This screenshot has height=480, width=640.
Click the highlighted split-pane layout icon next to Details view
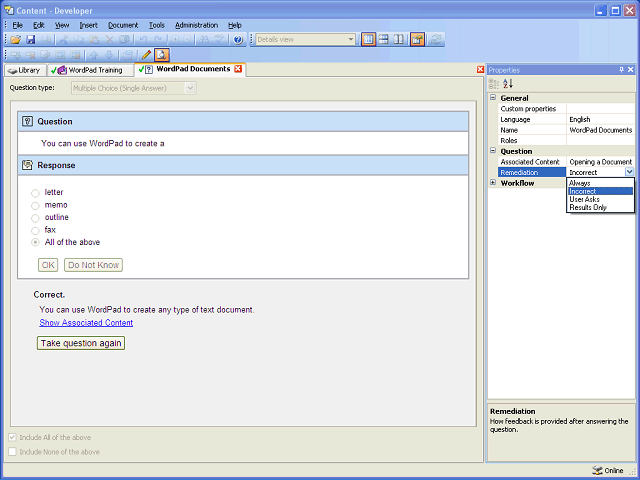point(368,40)
